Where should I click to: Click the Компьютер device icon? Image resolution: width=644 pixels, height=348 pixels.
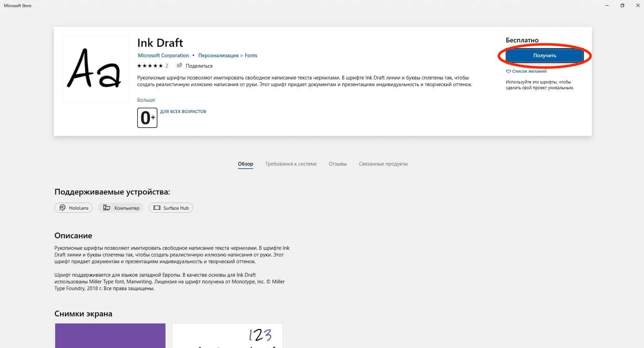tap(107, 208)
